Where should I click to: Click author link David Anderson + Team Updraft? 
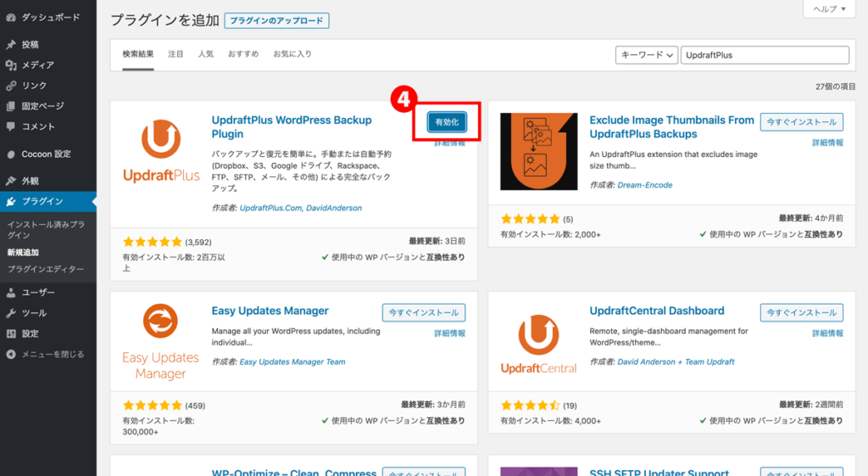click(676, 361)
